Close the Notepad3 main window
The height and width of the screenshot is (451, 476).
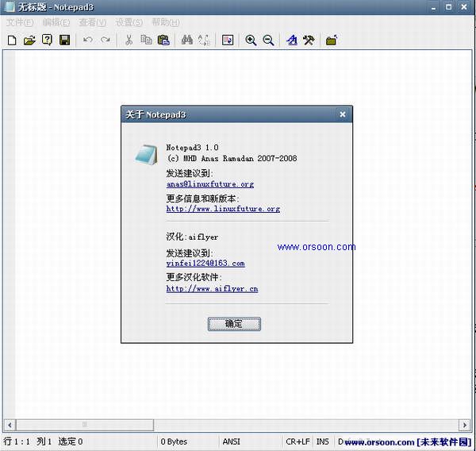464,7
